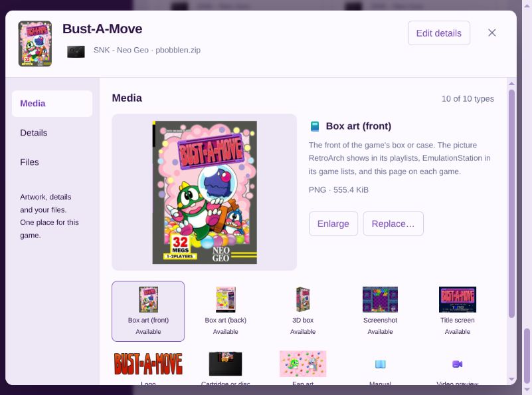Image resolution: width=532 pixels, height=395 pixels.
Task: Select the Box art (front) tile
Action: tap(148, 311)
